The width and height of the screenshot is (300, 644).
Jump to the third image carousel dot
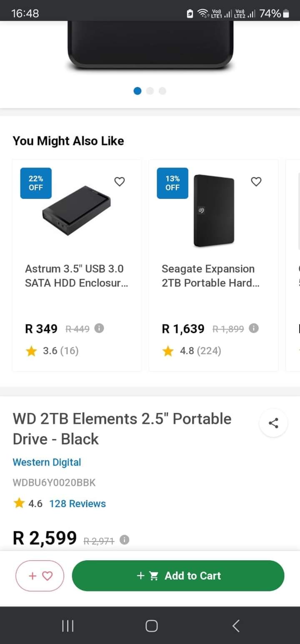click(162, 91)
